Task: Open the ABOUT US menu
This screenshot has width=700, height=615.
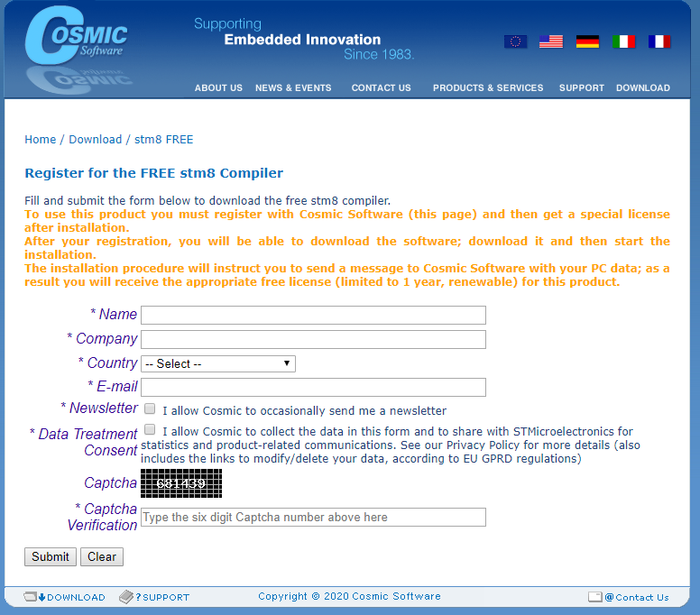Action: click(218, 87)
